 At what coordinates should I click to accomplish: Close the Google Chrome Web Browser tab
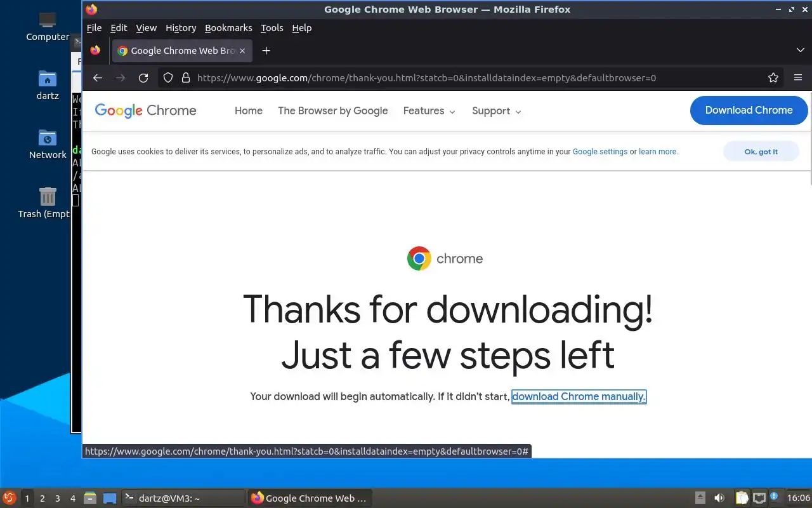tap(242, 51)
